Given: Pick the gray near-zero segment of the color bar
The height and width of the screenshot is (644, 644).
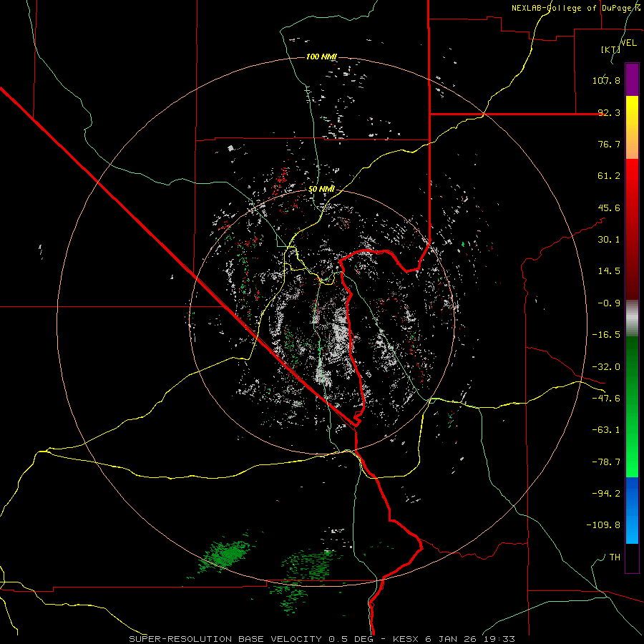Looking at the screenshot, I should pos(632,318).
